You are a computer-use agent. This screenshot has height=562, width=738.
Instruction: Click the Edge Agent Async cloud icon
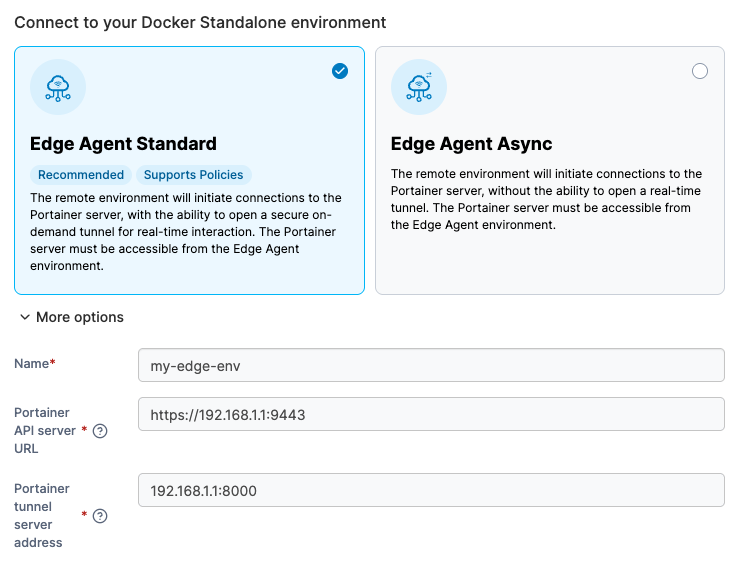418,87
